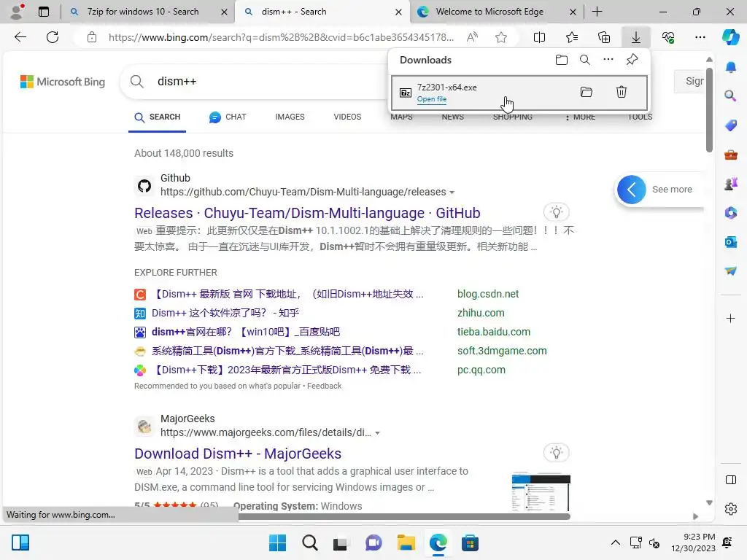Open a new browser tab
This screenshot has height=560, width=747.
(597, 12)
